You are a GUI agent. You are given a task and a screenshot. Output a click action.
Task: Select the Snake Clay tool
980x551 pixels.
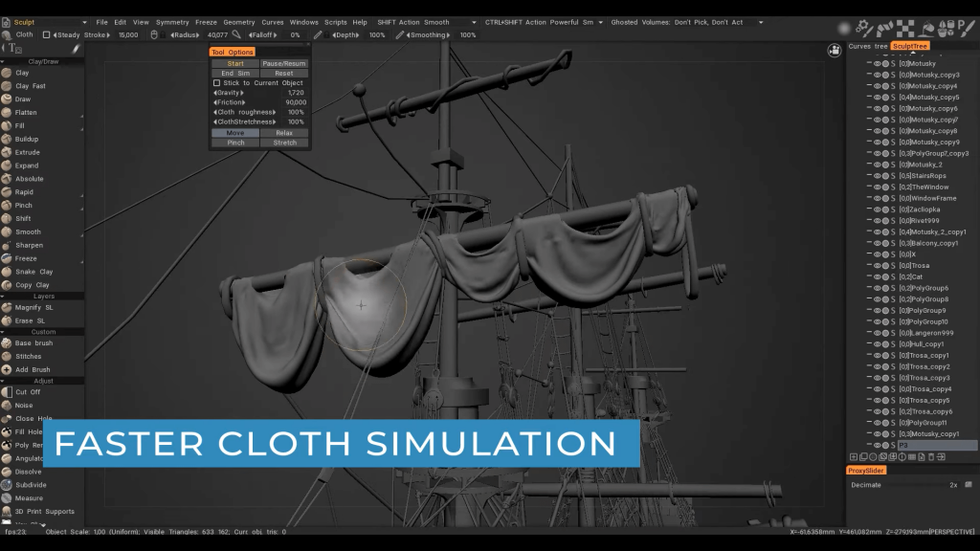click(x=33, y=272)
